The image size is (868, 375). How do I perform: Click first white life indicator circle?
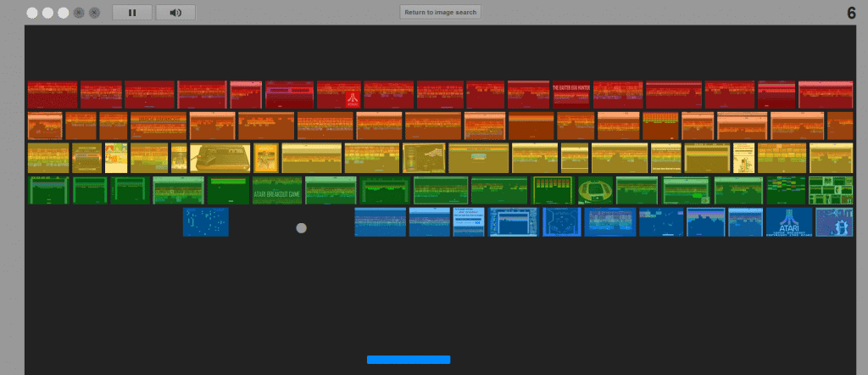(x=32, y=13)
